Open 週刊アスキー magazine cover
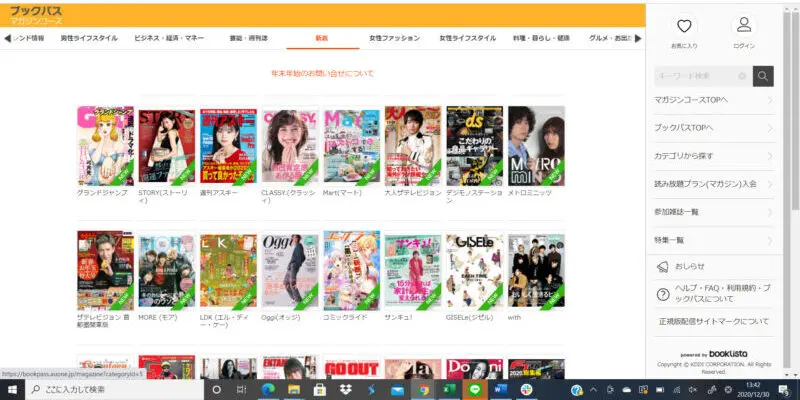 tap(228, 146)
